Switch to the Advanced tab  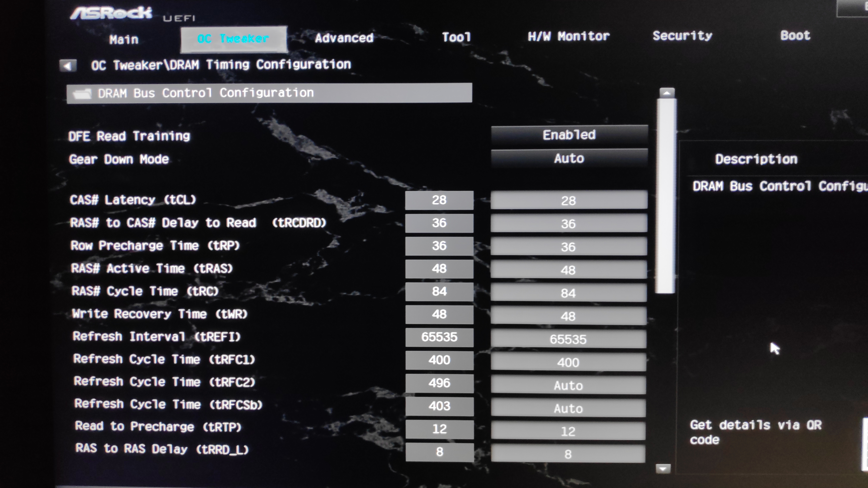point(344,38)
